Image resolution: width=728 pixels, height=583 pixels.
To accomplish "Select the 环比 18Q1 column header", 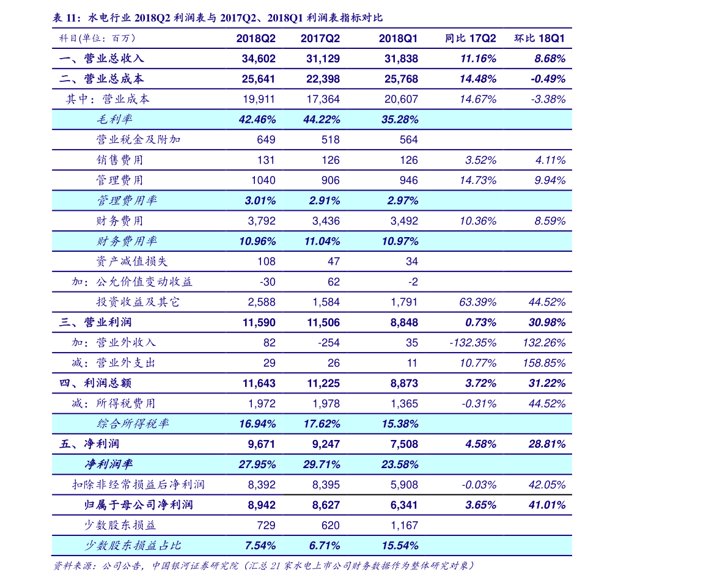I will point(540,38).
